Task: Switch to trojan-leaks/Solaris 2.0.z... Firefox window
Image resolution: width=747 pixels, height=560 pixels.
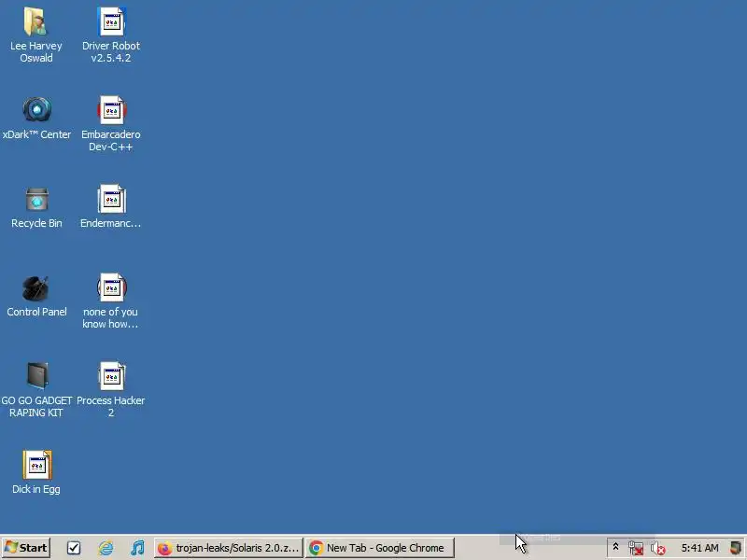Action: pos(229,548)
